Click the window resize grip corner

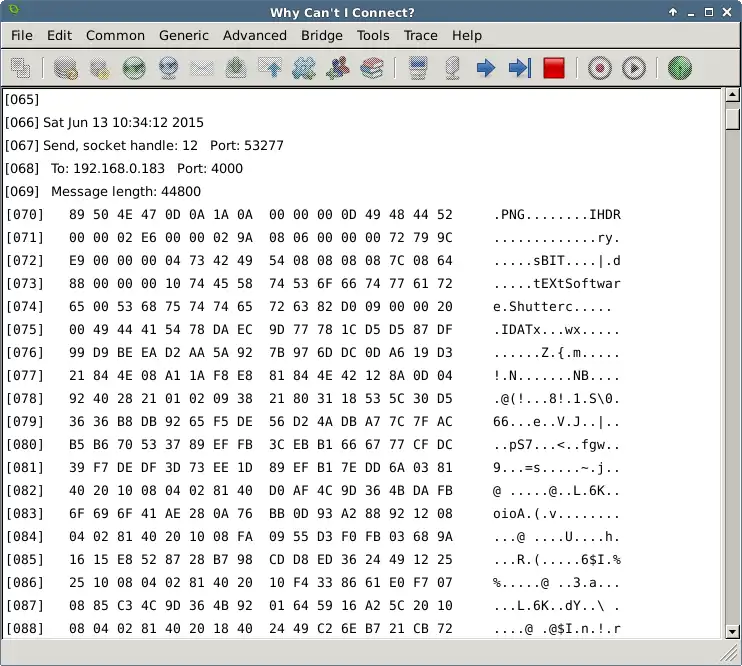coord(729,655)
